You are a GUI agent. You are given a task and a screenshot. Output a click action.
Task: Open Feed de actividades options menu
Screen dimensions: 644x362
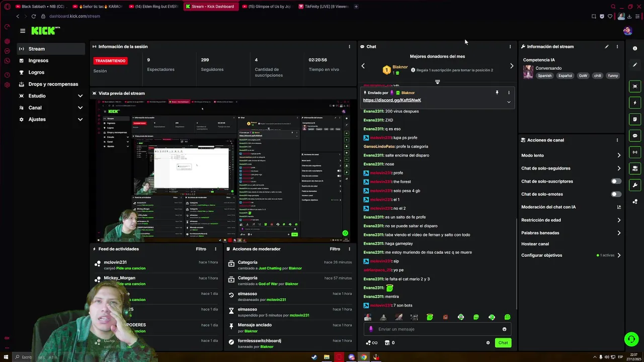coord(215,249)
